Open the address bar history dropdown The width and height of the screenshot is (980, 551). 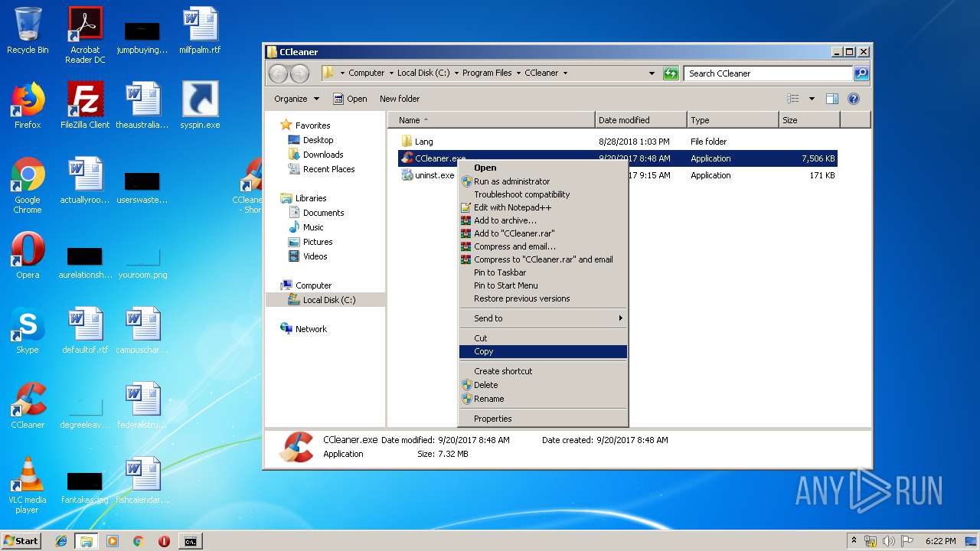click(652, 73)
